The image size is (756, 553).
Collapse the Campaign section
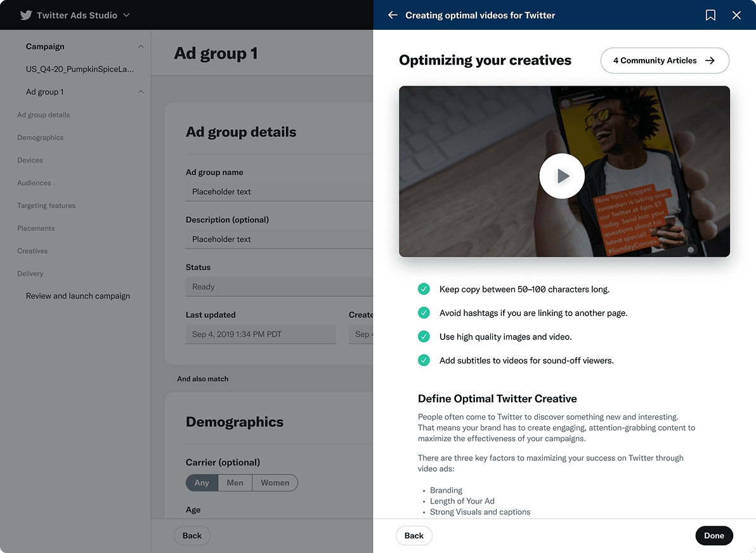point(140,46)
